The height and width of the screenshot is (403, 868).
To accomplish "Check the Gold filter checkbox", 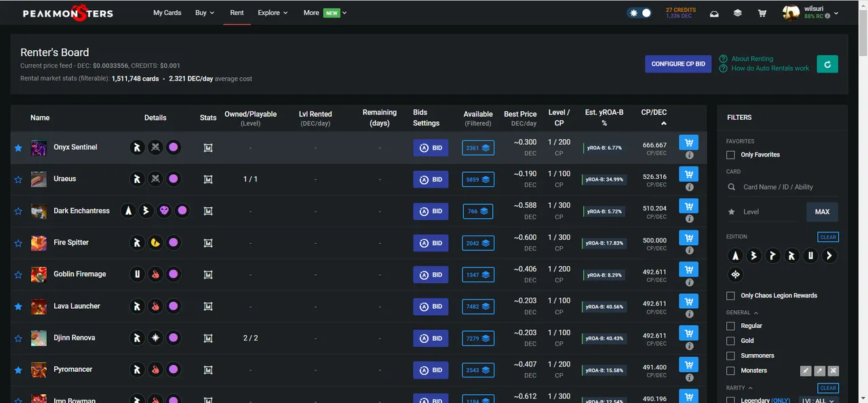I will 730,341.
